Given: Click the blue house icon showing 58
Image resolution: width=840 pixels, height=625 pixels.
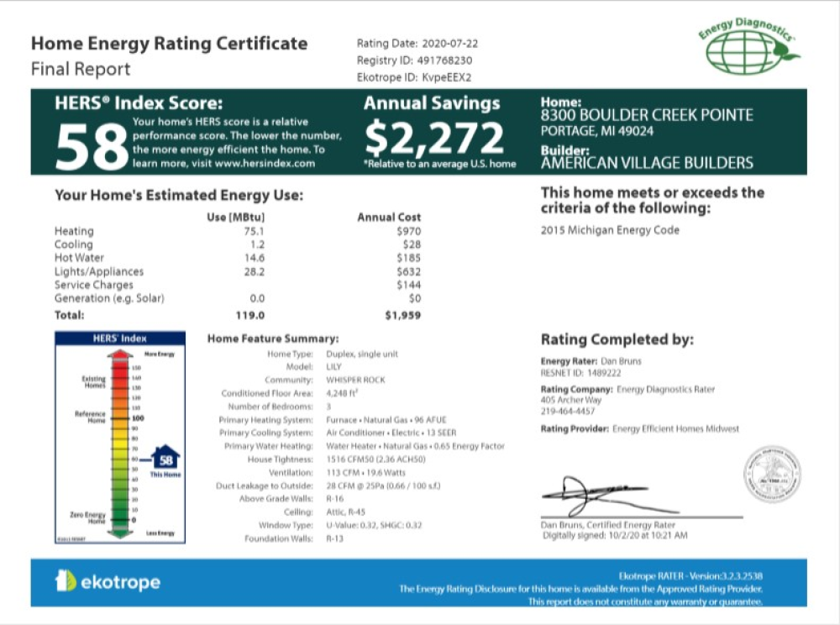Looking at the screenshot, I should (165, 459).
